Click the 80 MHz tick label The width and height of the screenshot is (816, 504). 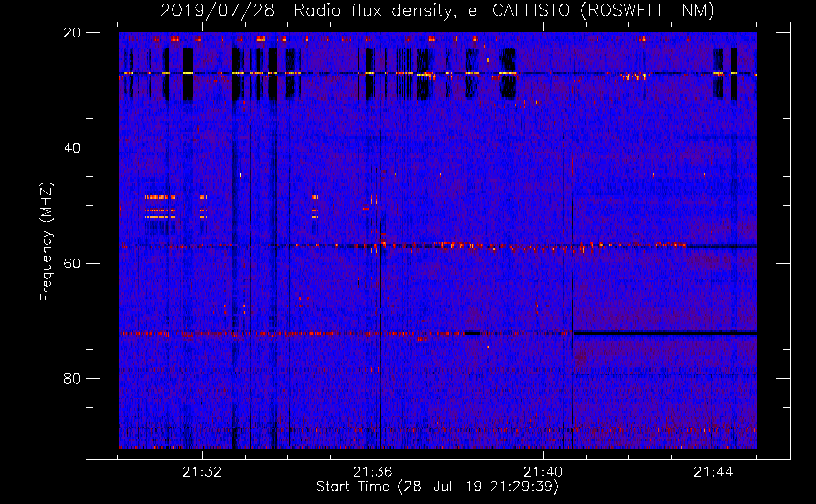pyautogui.click(x=72, y=379)
